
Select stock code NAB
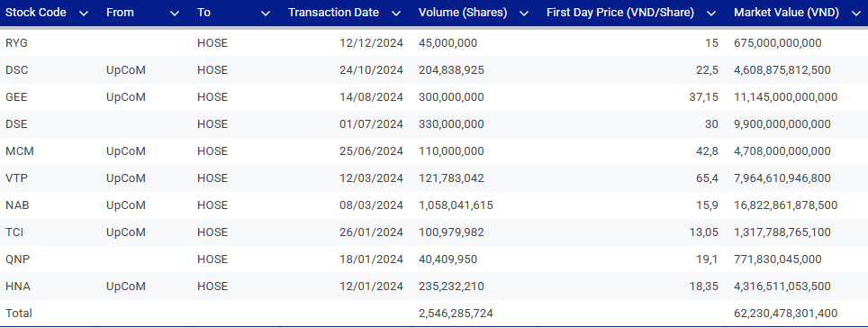[x=17, y=205]
